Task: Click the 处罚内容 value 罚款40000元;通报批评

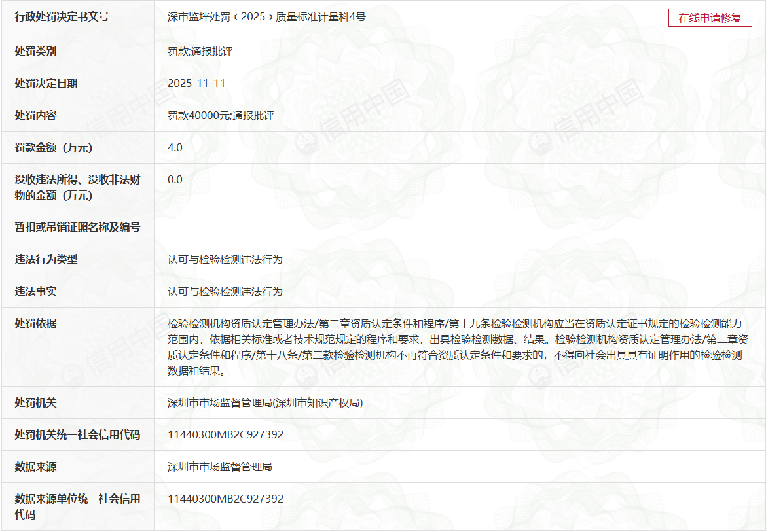Action: (221, 115)
